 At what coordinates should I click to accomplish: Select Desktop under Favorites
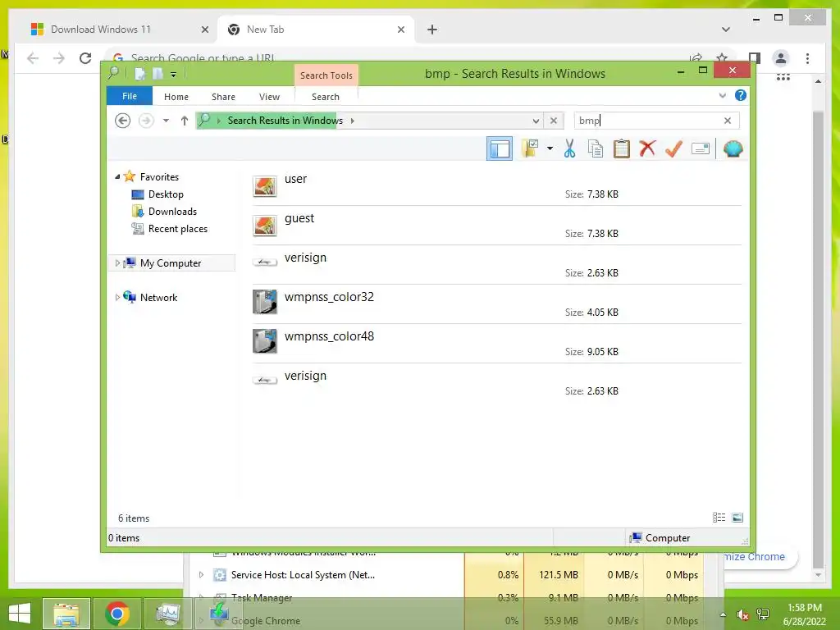click(166, 194)
